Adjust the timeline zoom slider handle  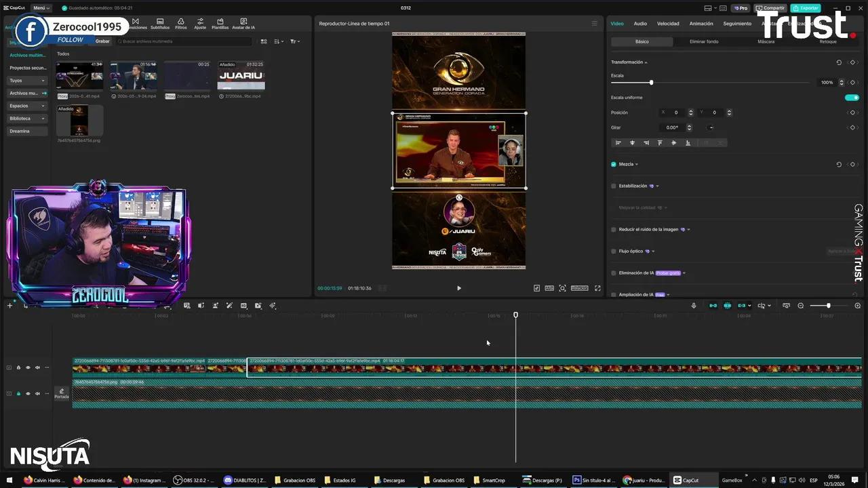pos(828,306)
